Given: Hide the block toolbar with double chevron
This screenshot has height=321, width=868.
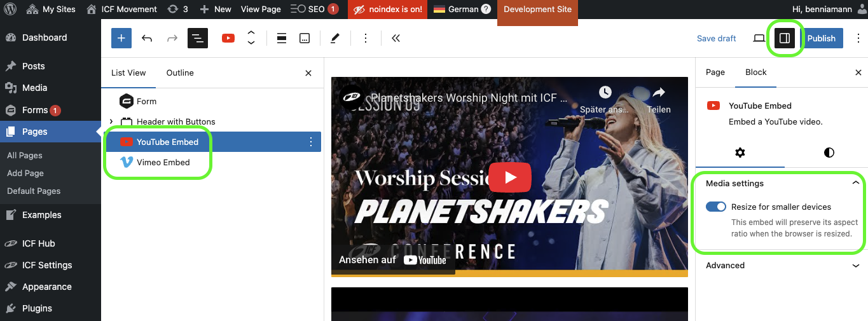Looking at the screenshot, I should click(396, 38).
